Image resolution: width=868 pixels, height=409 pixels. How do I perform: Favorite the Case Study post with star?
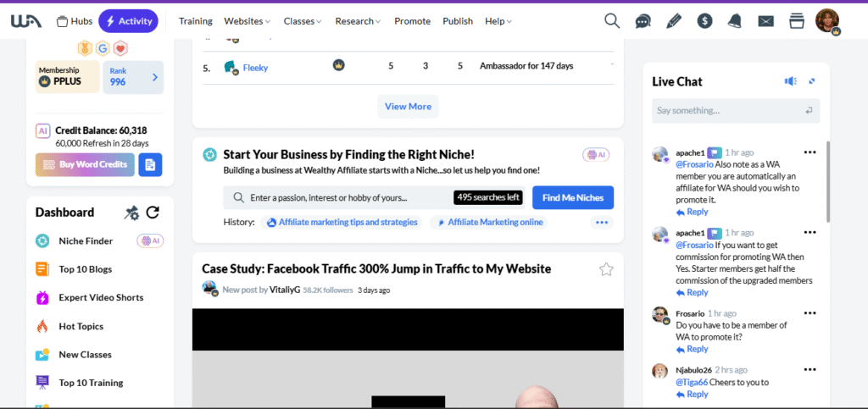pyautogui.click(x=606, y=269)
